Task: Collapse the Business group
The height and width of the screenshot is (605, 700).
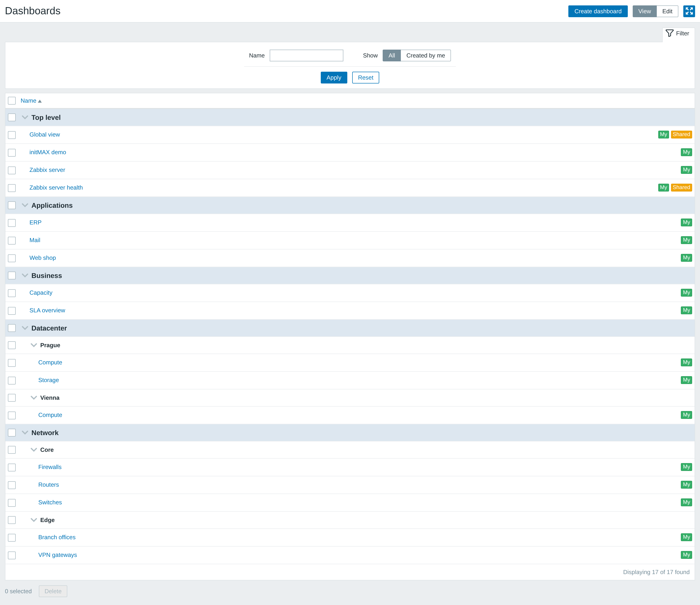Action: tap(25, 276)
